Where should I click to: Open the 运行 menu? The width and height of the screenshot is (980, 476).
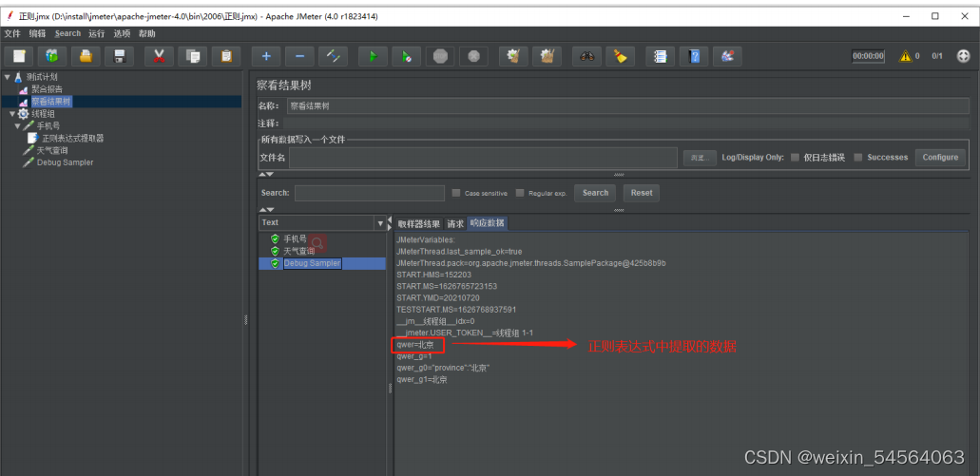pos(97,34)
